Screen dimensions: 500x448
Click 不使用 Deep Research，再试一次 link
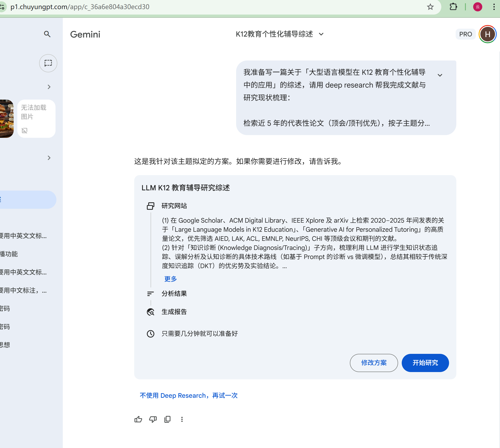pyautogui.click(x=189, y=395)
